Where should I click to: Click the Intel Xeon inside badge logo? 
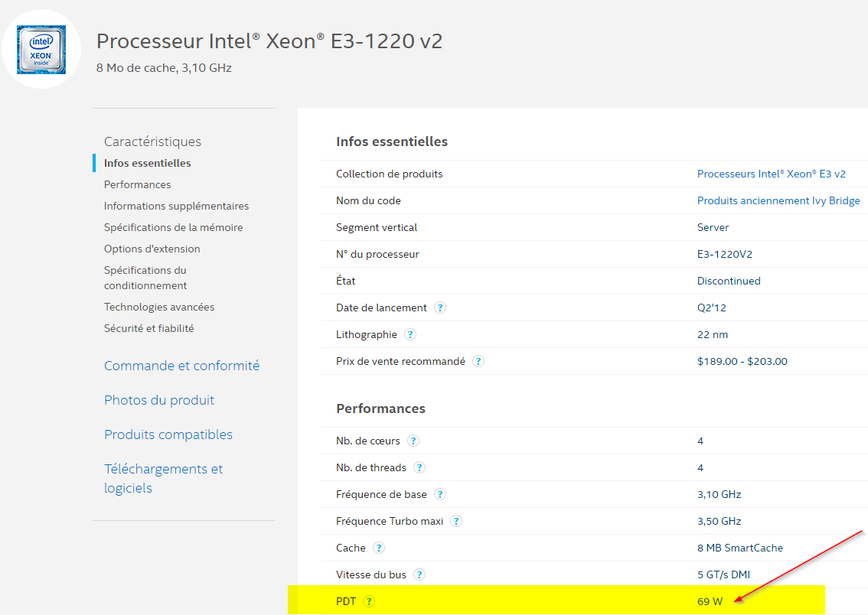41,49
